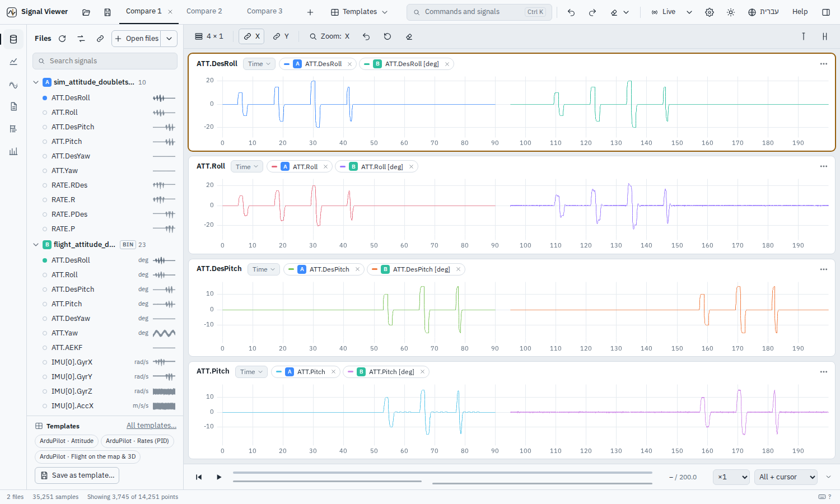Image resolution: width=840 pixels, height=504 pixels.
Task: Click Save as template button
Action: click(x=77, y=475)
